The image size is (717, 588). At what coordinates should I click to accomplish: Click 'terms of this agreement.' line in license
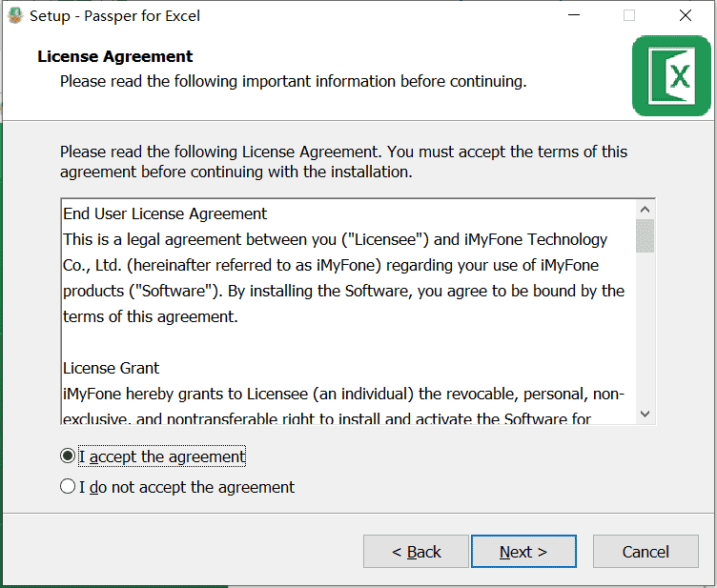151,316
